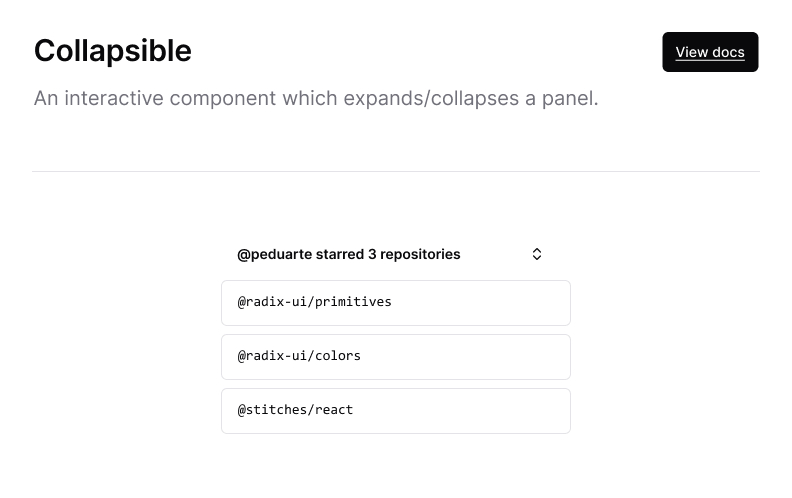Viewport: 792px width, 498px height.
Task: Open the underlined 'View docs' link text
Action: coord(710,52)
